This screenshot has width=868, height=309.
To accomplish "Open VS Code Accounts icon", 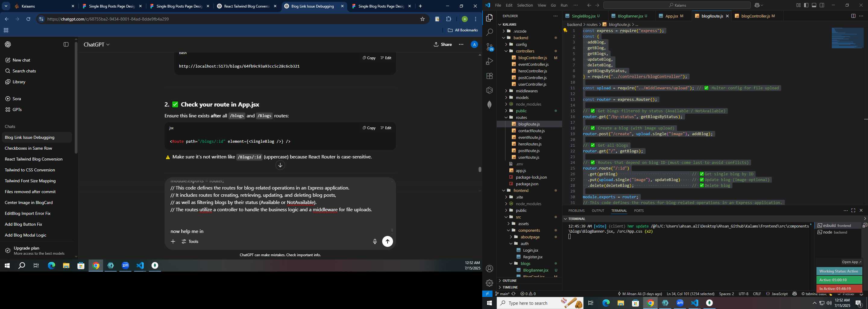I will click(489, 269).
